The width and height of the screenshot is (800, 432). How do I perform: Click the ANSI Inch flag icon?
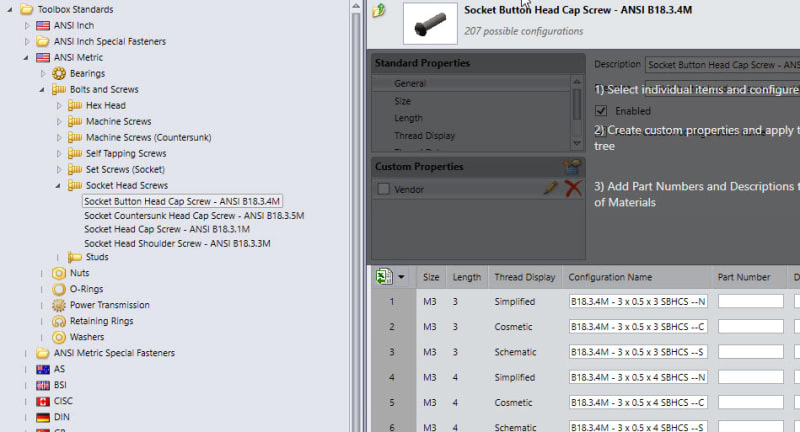click(x=43, y=26)
